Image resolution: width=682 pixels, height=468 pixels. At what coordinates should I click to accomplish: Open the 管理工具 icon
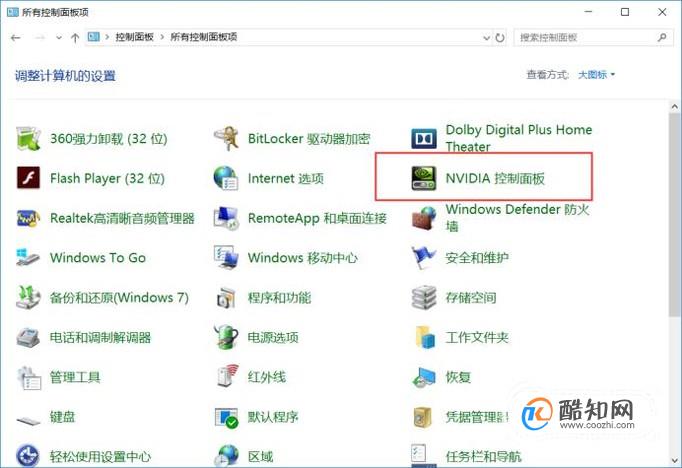tap(29, 377)
